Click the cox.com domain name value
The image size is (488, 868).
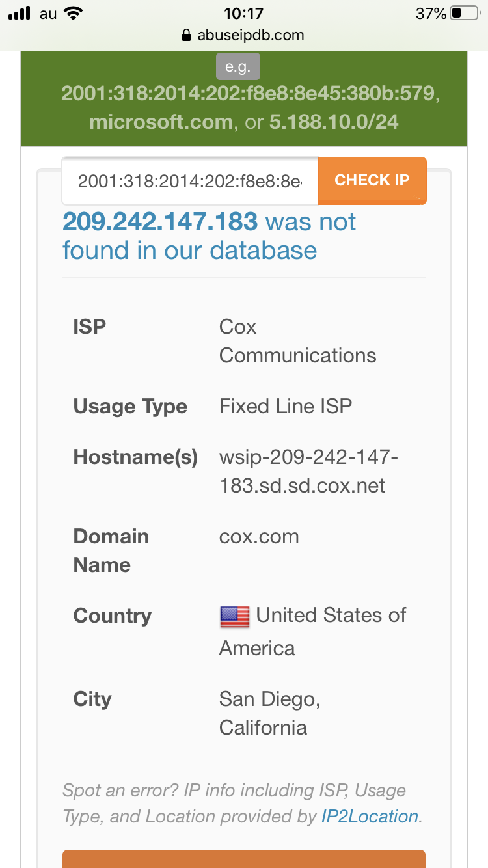[259, 537]
